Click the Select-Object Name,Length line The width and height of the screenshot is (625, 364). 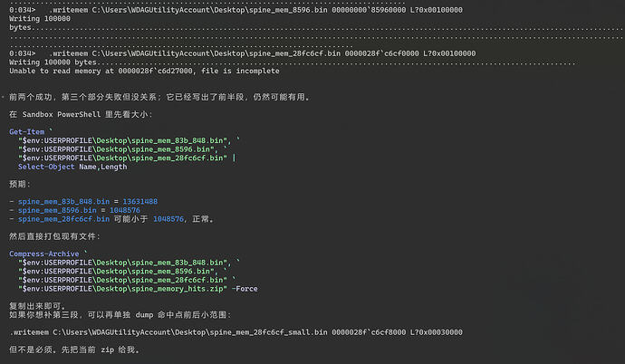pos(72,167)
